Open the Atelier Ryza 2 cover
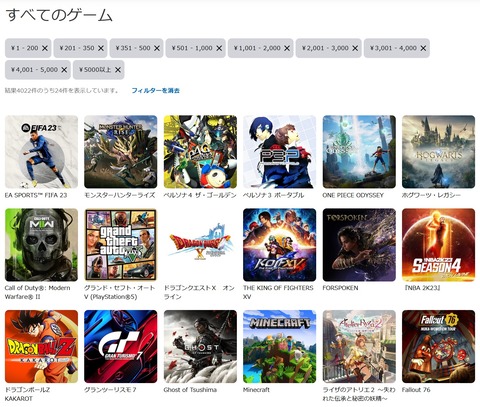This screenshot has height=407, width=480. (x=359, y=346)
